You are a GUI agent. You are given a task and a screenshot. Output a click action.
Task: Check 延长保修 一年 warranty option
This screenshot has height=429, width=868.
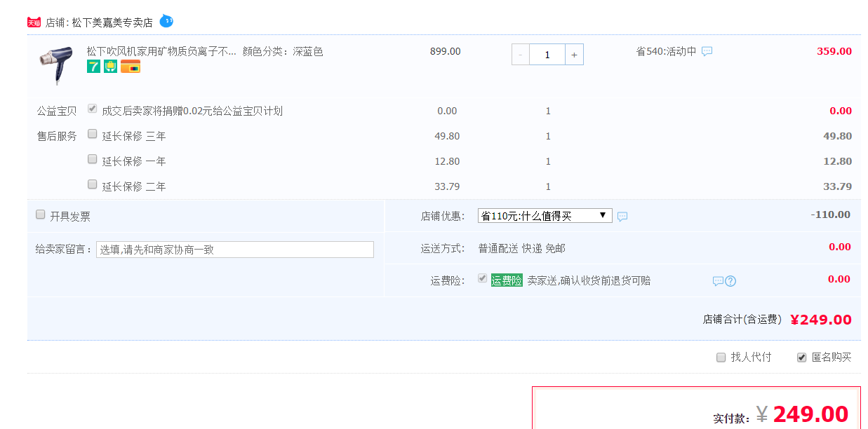click(x=92, y=159)
